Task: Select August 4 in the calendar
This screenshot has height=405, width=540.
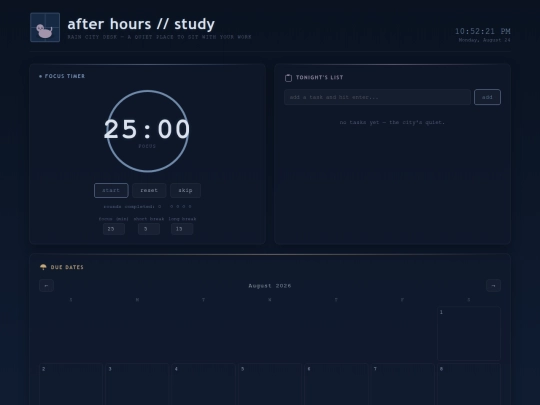Action: click(x=204, y=384)
